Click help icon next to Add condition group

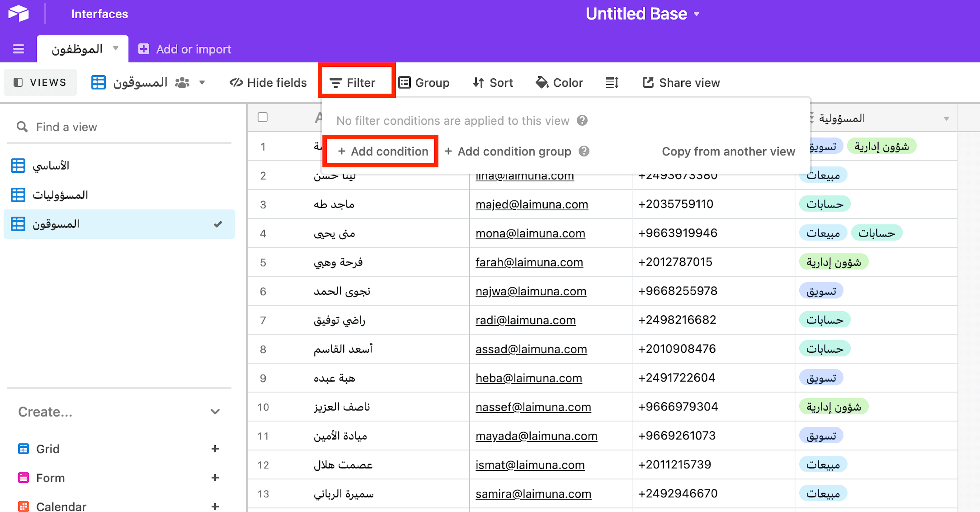584,151
